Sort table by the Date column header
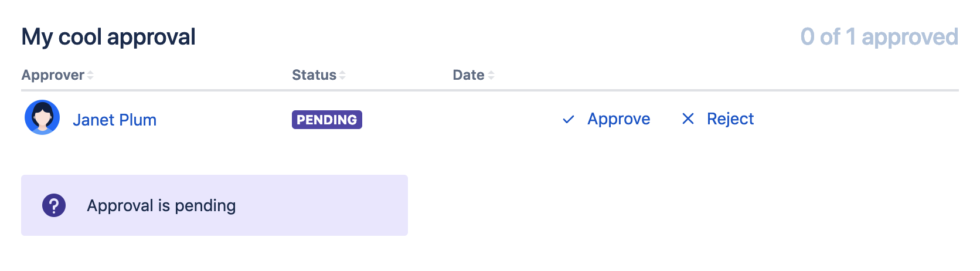This screenshot has height=271, width=980. tap(468, 75)
